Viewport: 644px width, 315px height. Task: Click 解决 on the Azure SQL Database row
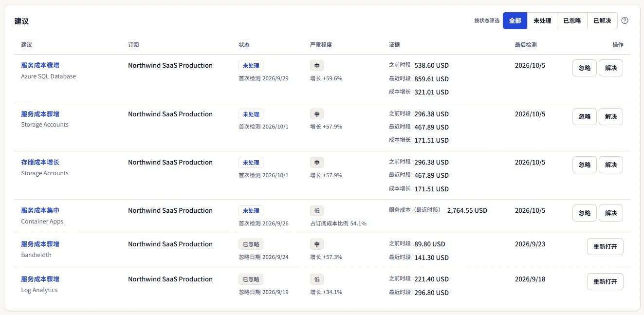point(611,68)
